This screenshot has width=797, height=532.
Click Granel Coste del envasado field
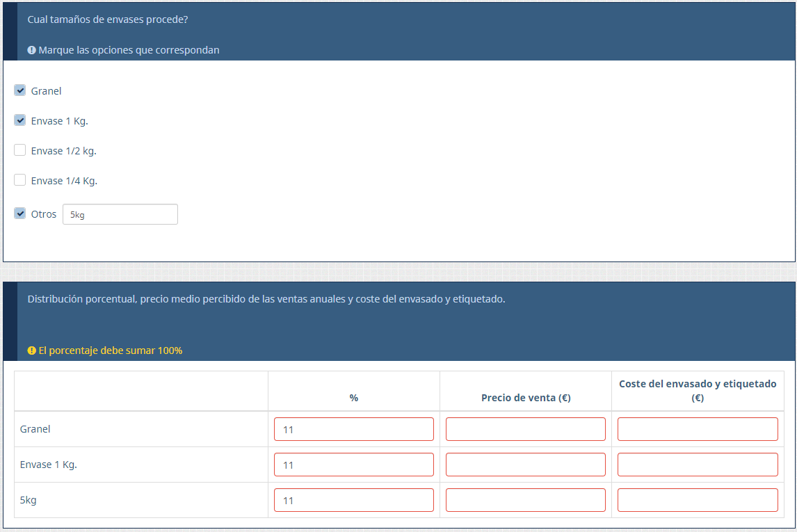pyautogui.click(x=698, y=429)
